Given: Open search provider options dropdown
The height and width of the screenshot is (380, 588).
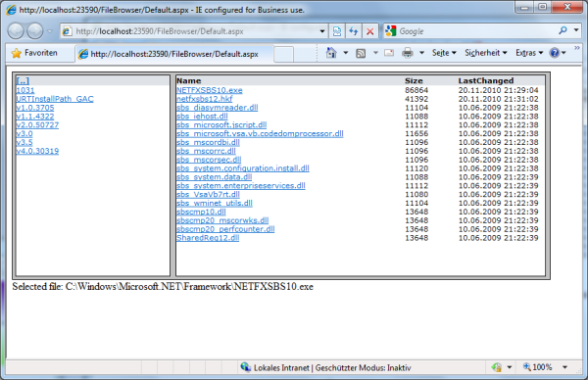Looking at the screenshot, I should tap(576, 30).
